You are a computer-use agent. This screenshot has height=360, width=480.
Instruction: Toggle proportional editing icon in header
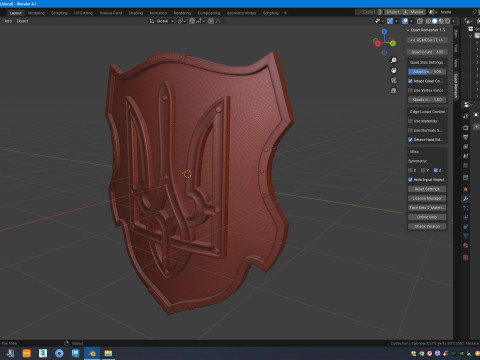click(x=211, y=21)
